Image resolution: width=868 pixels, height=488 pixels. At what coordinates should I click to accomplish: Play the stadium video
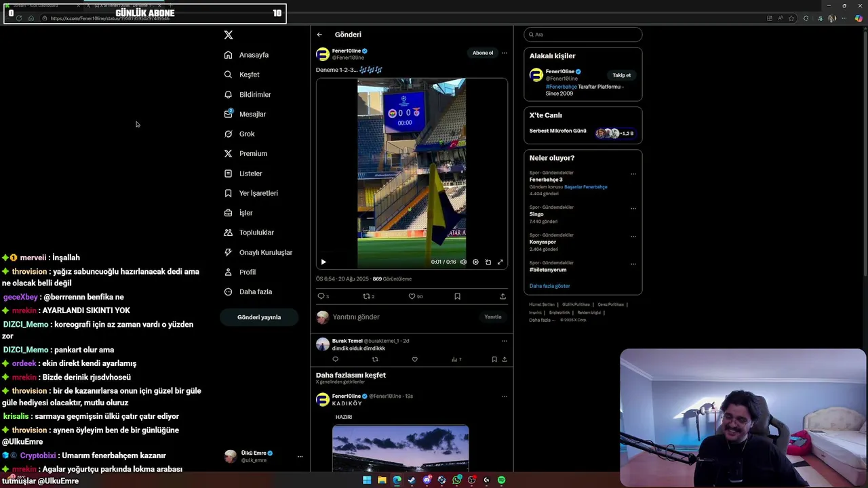coord(323,262)
